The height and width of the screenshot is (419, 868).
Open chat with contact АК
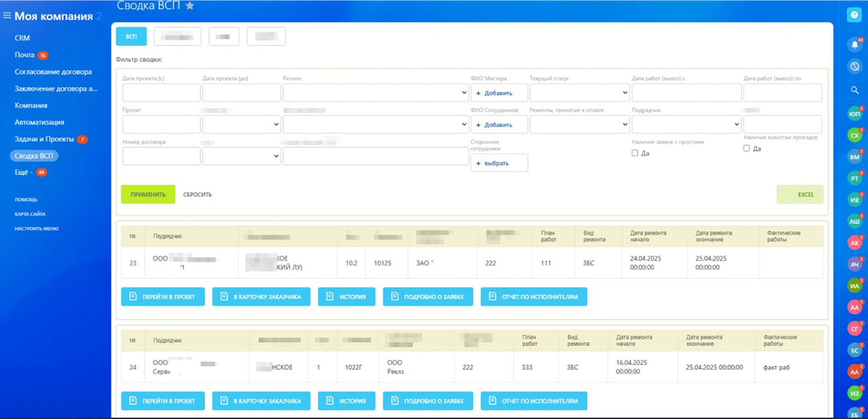pyautogui.click(x=854, y=243)
